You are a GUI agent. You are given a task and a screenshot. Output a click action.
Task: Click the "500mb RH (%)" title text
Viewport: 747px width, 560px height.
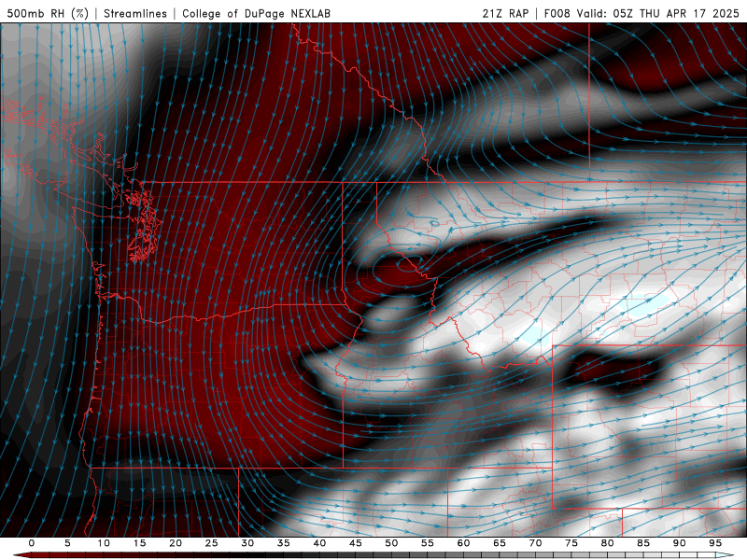(x=48, y=13)
